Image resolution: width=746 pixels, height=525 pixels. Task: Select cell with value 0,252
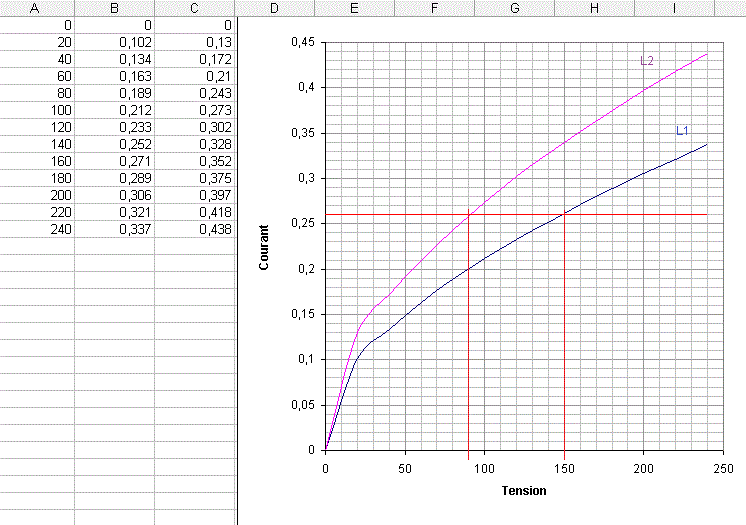click(115, 144)
